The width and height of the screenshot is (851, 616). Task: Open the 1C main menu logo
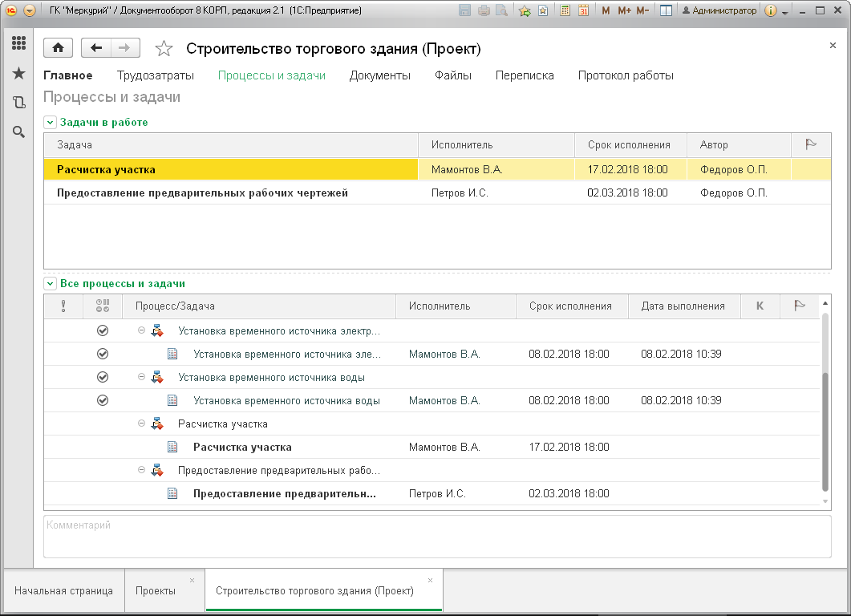11,10
